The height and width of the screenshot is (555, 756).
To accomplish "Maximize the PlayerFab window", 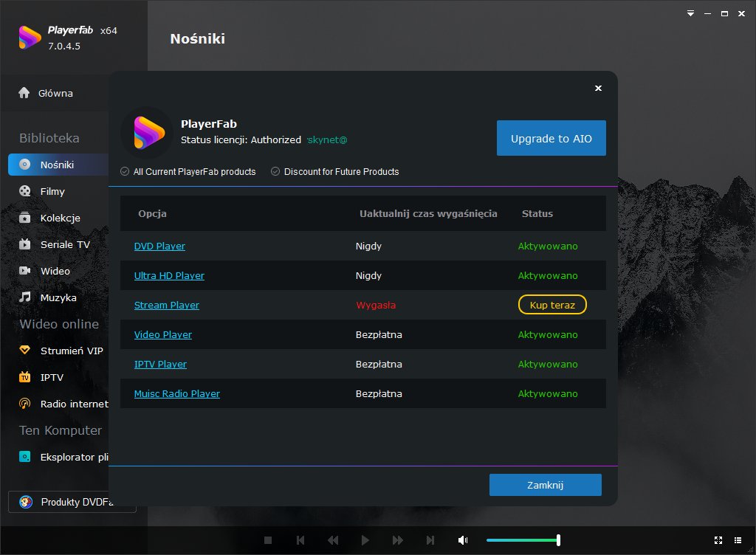I will pos(724,13).
